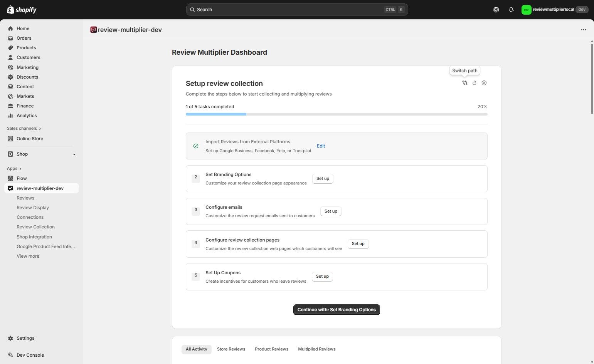Image resolution: width=594 pixels, height=364 pixels.
Task: Open Discounts in the left sidebar
Action: point(27,77)
